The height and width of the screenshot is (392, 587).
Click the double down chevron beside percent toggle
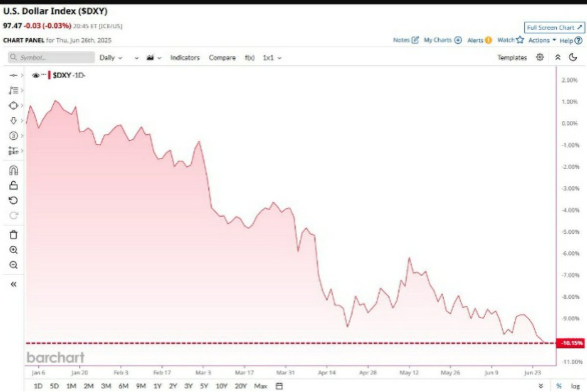[541, 386]
